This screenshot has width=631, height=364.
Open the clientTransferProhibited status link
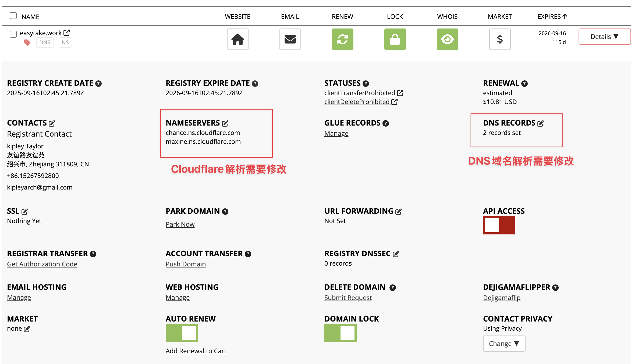(364, 93)
